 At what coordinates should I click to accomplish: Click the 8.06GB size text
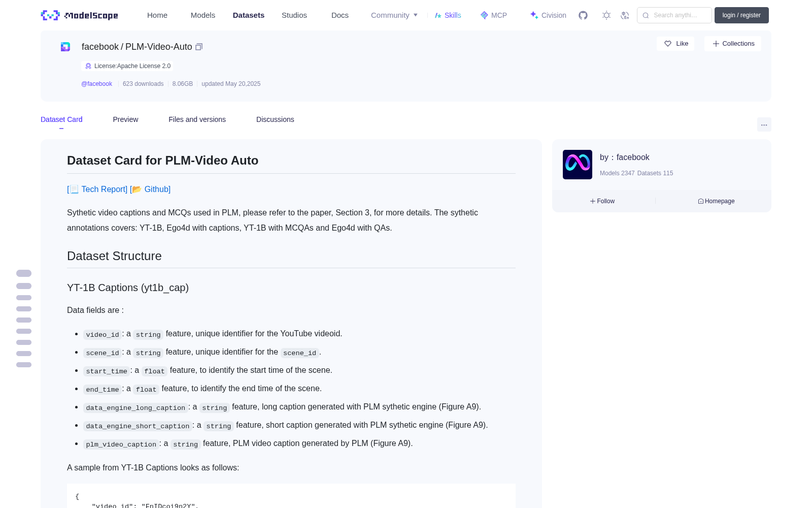pos(183,84)
